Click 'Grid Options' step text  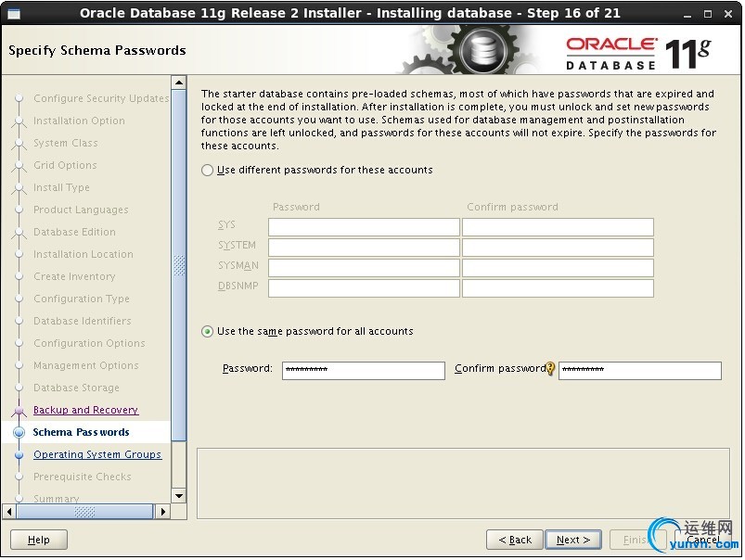click(x=65, y=165)
